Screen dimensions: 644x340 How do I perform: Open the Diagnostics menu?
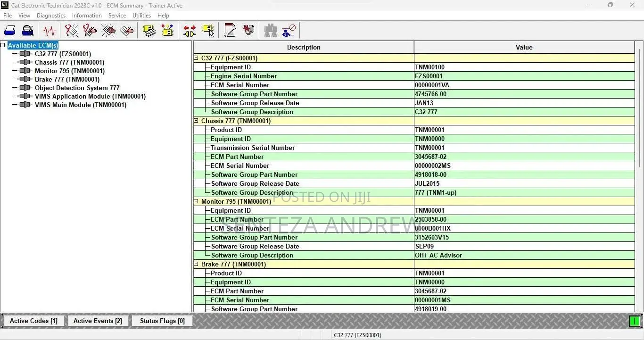click(x=51, y=16)
